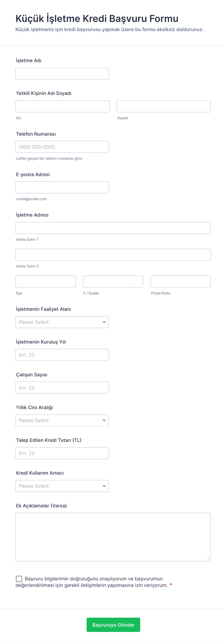Open the Kredi Kullanım Amacı dropdown
Image resolution: width=224 pixels, height=644 pixels.
[x=62, y=486]
